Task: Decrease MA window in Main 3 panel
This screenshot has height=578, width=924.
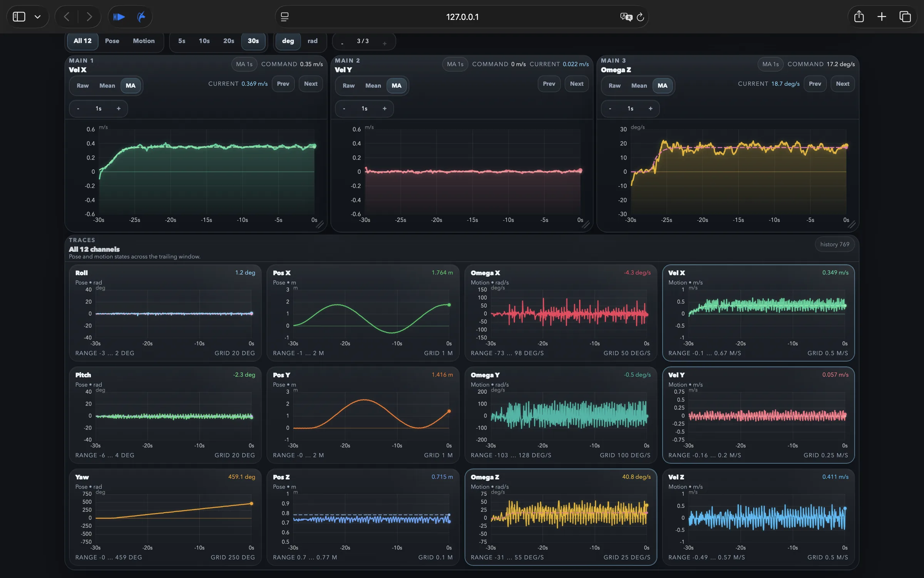Action: (x=610, y=109)
